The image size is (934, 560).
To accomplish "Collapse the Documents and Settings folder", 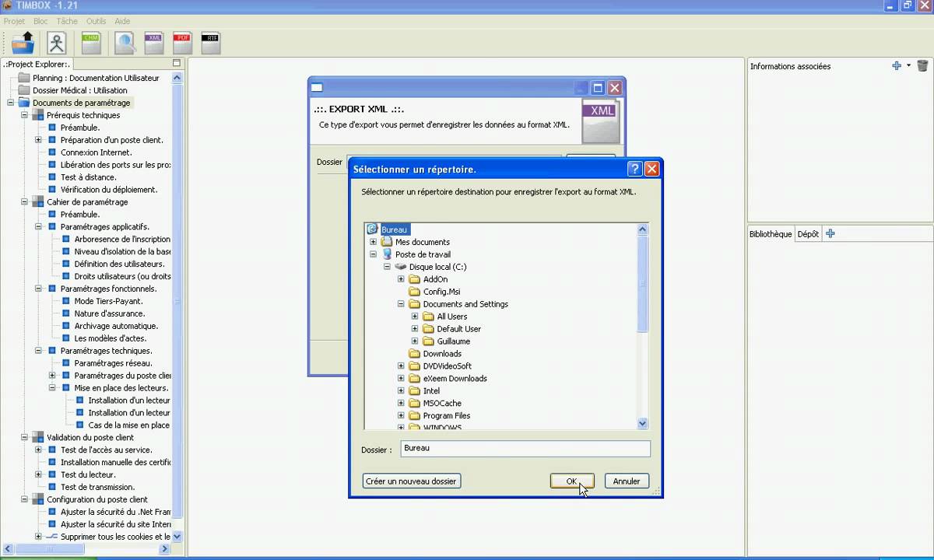I will 401,304.
